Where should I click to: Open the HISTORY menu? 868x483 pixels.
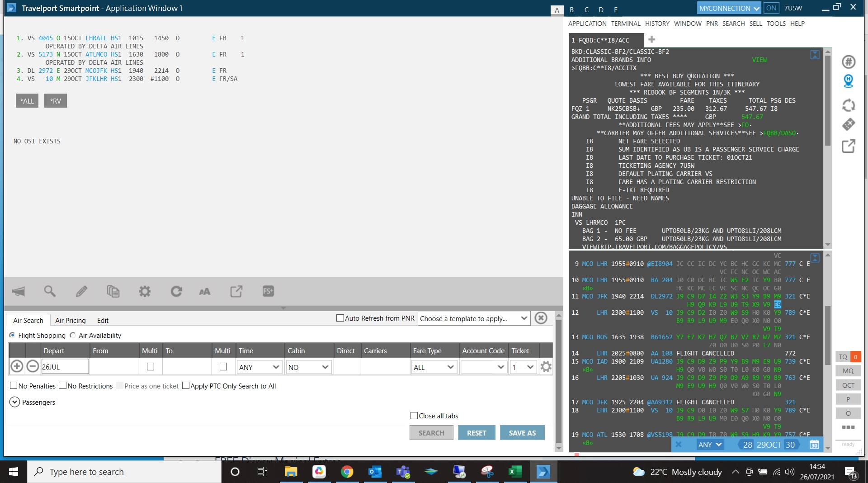(657, 24)
